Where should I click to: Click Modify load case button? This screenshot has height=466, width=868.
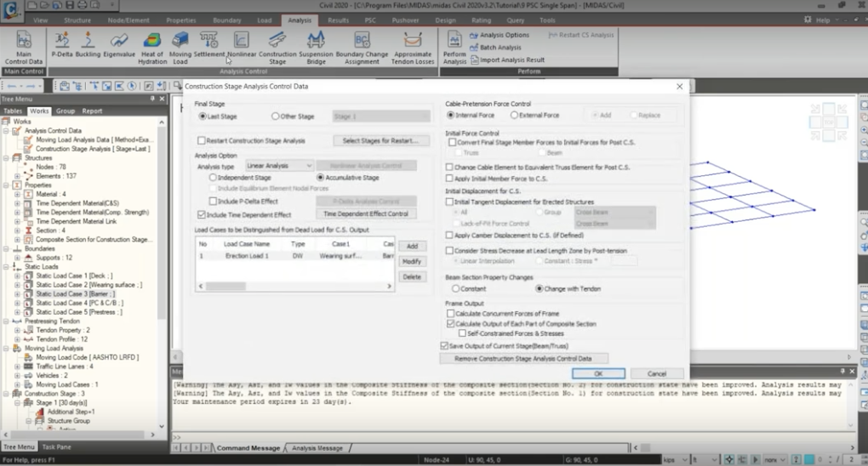(x=412, y=261)
